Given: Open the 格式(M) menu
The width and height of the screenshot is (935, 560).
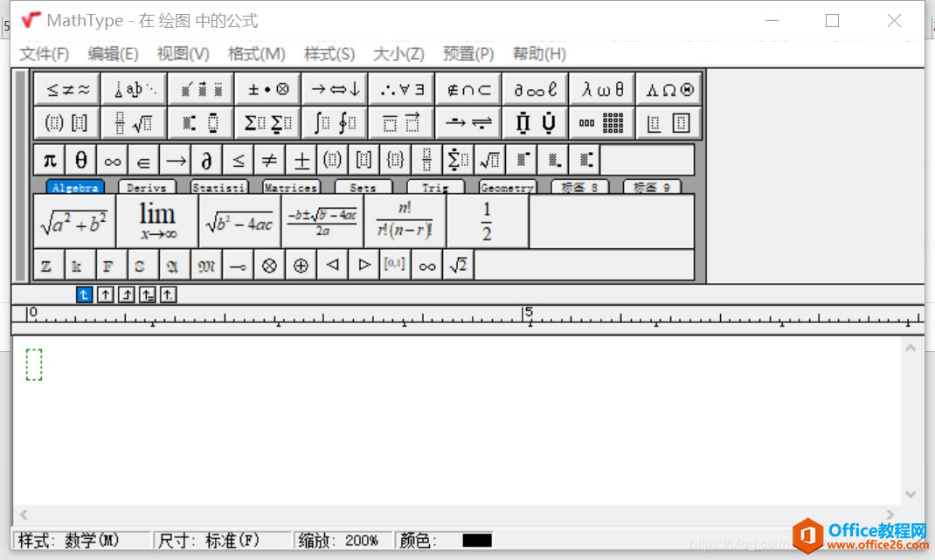Looking at the screenshot, I should [256, 54].
